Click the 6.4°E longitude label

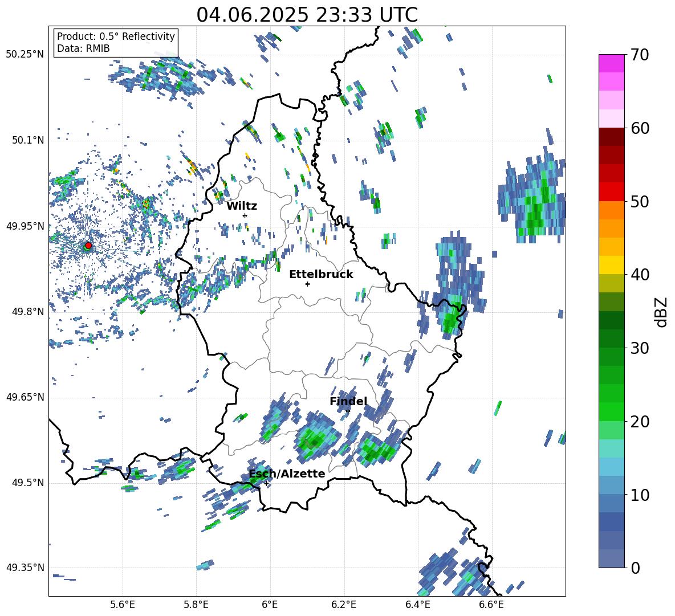click(417, 605)
